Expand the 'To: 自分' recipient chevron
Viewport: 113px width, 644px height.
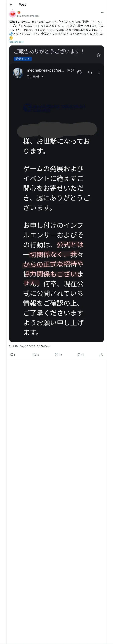[42, 77]
